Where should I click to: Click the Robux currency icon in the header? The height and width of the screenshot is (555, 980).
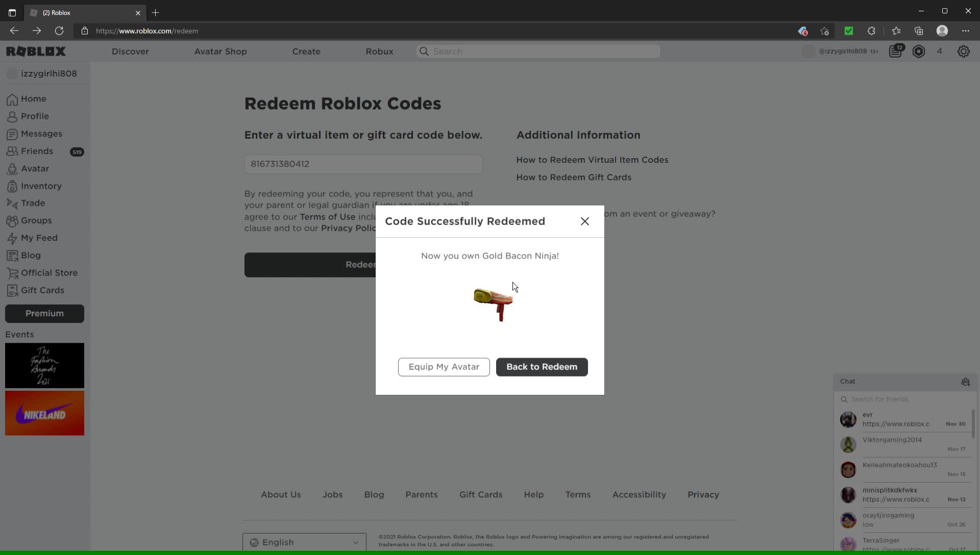[x=919, y=51]
